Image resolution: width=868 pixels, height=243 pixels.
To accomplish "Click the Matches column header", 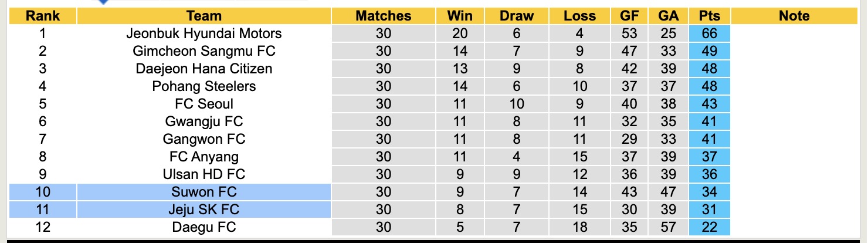I will (x=383, y=16).
